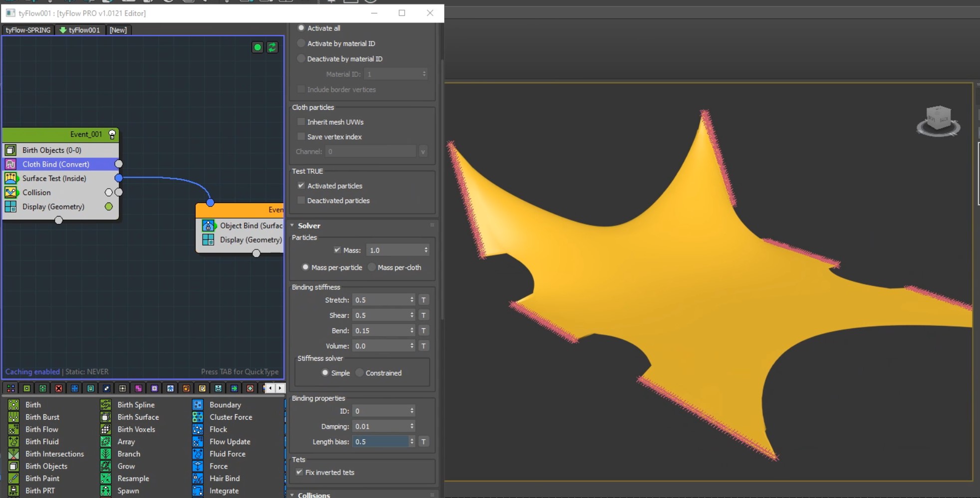980x498 pixels.
Task: Enable the Inherit mesh UVWs checkbox
Action: (x=301, y=122)
